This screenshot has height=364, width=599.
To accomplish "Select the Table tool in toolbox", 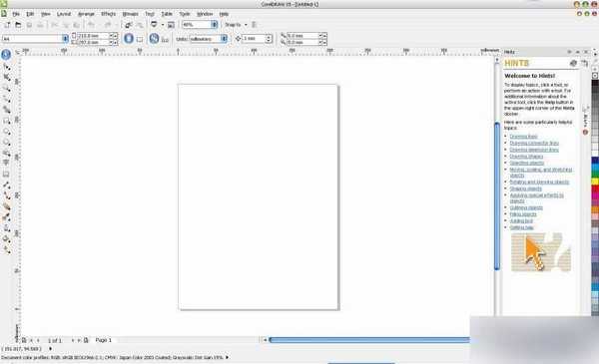I will click(7, 175).
